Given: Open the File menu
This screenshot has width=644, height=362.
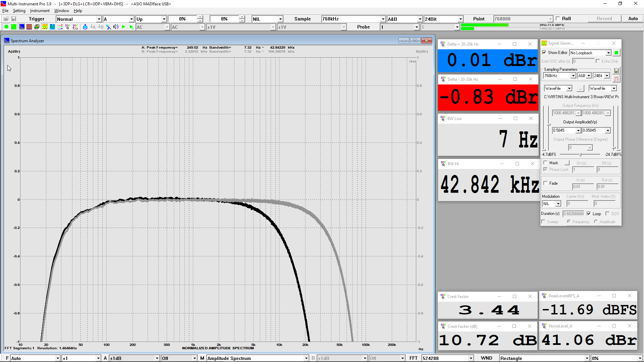Looking at the screenshot, I should pos(5,11).
